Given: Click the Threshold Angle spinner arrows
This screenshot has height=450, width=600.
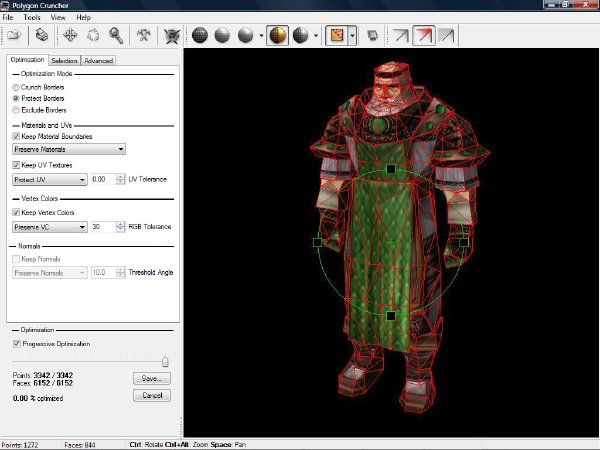Looking at the screenshot, I should point(121,273).
